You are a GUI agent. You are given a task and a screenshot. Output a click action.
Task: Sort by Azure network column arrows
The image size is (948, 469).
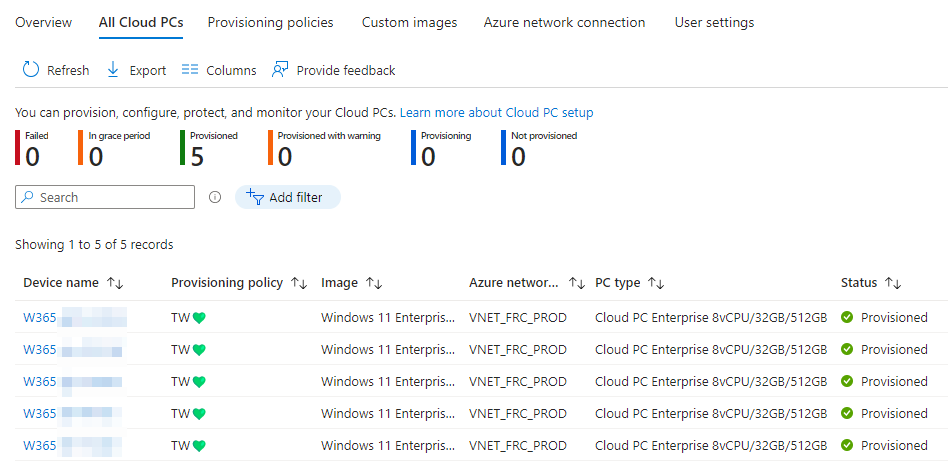click(x=576, y=284)
